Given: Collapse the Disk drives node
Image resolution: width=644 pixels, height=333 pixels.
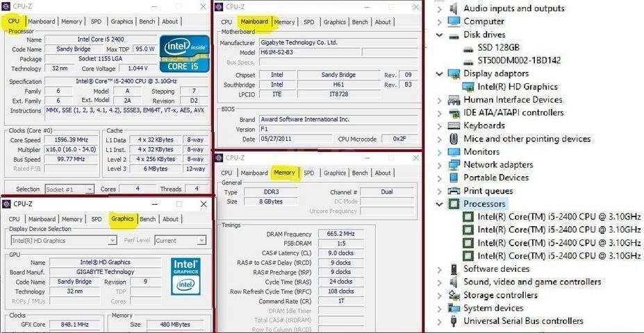Looking at the screenshot, I should (x=440, y=35).
